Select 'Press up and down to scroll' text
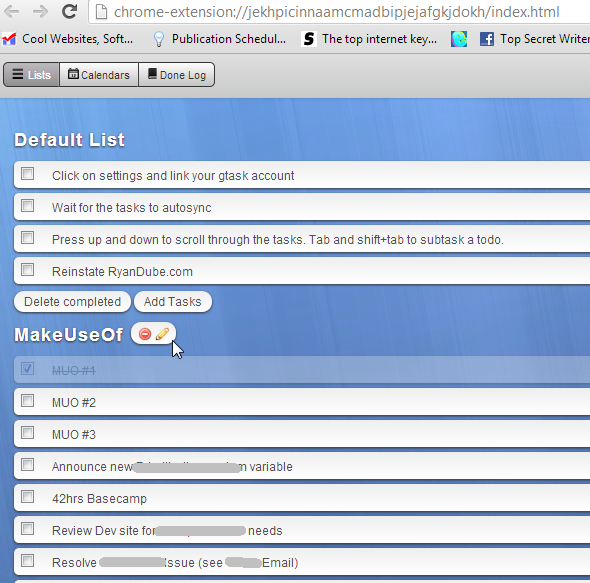The height and width of the screenshot is (583, 590). coord(278,240)
